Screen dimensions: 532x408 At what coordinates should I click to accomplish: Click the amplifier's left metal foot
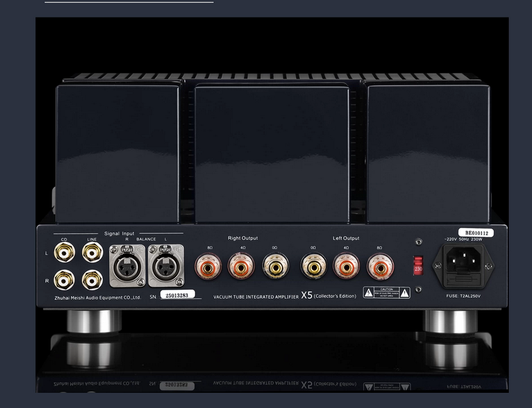coord(94,321)
